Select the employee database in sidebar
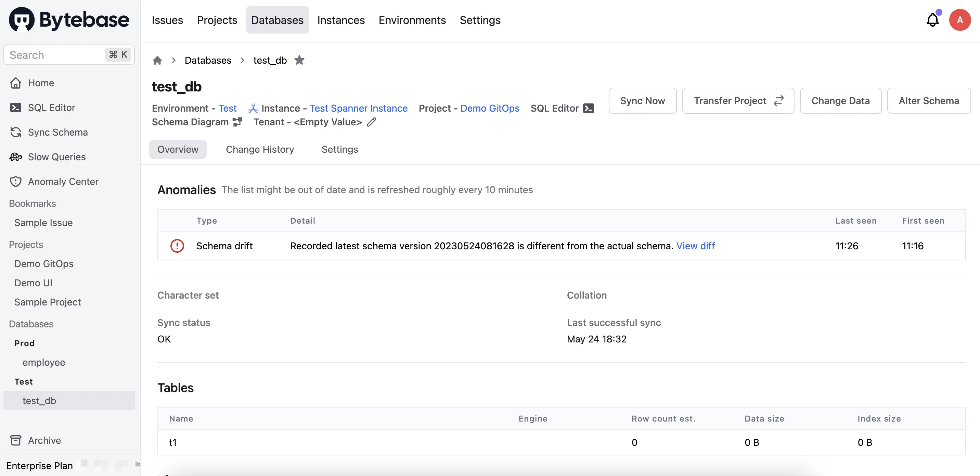The height and width of the screenshot is (476, 980). (44, 363)
